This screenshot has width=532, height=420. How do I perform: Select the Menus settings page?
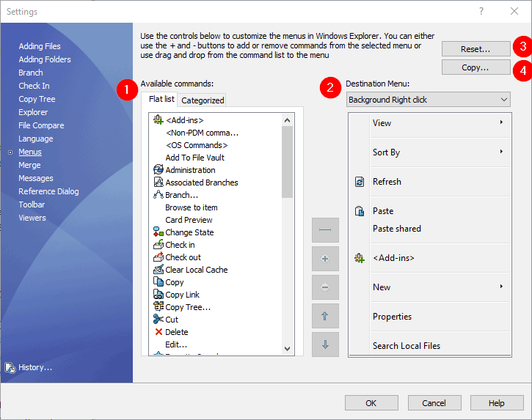pos(30,152)
